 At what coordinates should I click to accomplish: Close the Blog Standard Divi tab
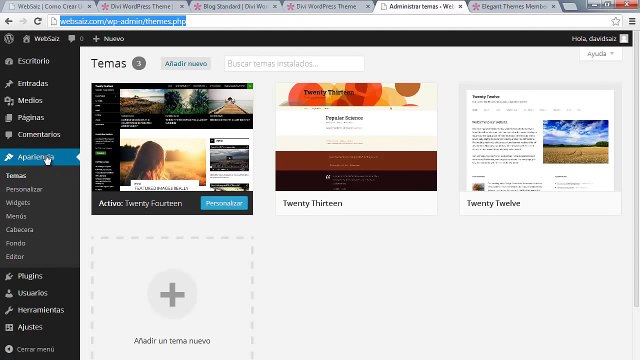point(275,7)
